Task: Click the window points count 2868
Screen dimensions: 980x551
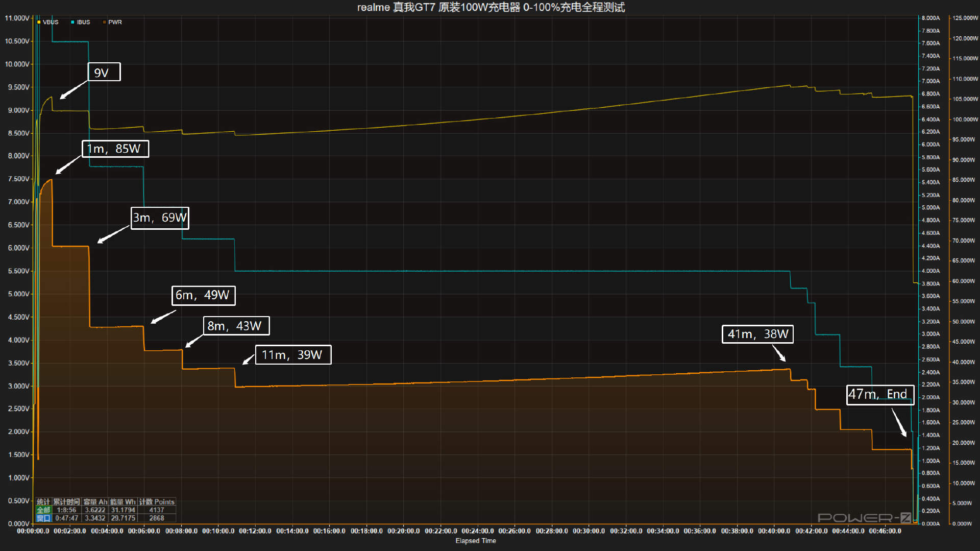Action: point(157,518)
